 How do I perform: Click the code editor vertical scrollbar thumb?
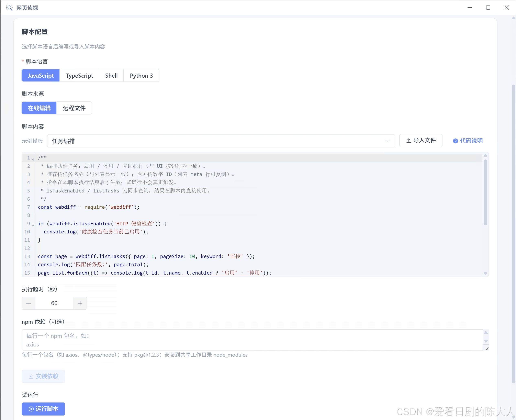tap(485, 192)
